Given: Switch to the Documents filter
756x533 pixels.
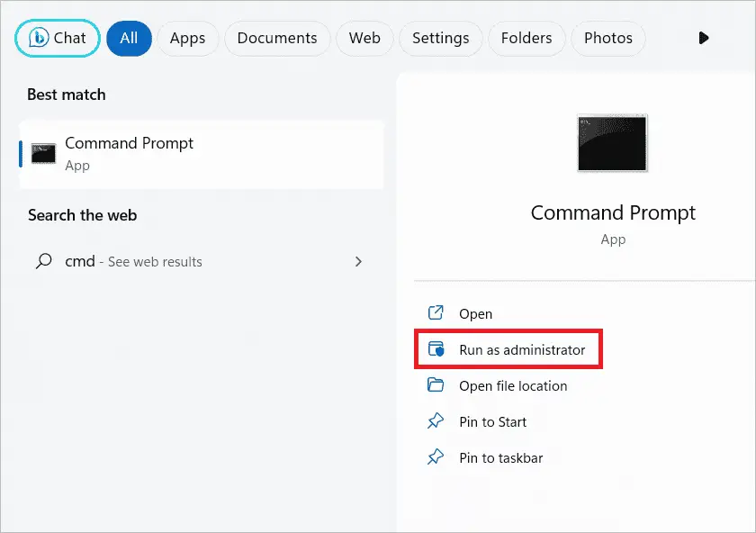Looking at the screenshot, I should 277,38.
